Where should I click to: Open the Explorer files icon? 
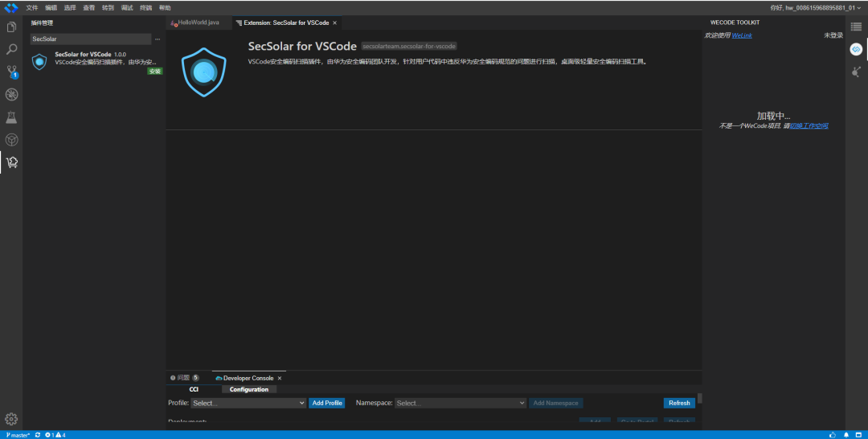pos(11,27)
